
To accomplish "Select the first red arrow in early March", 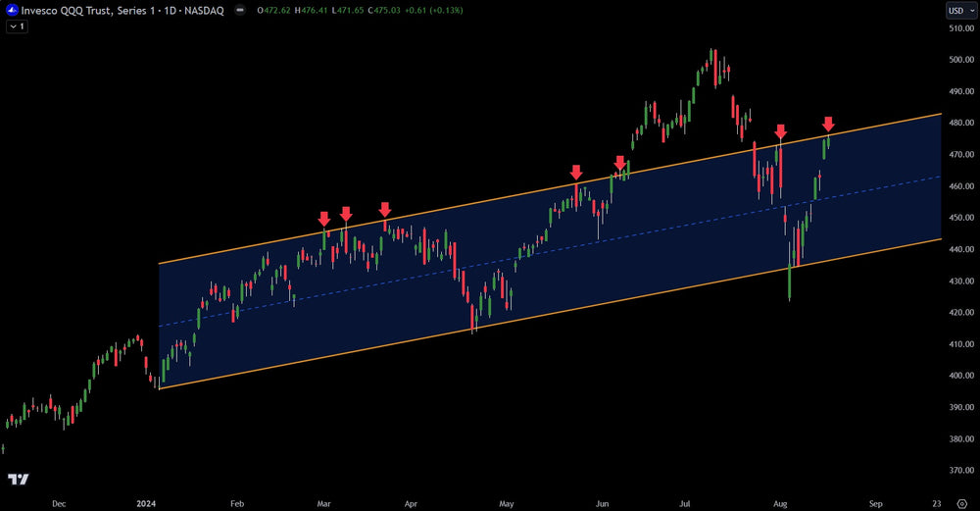I will [x=324, y=219].
